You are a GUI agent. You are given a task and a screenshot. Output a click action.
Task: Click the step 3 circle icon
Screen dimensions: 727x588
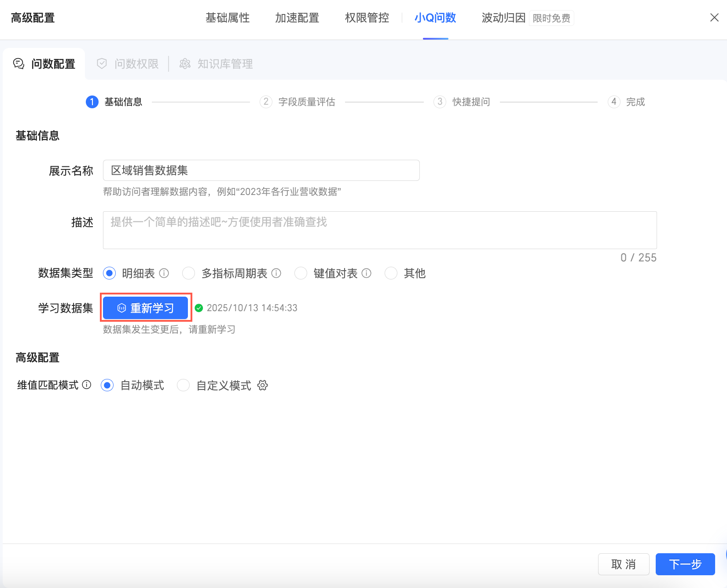440,102
